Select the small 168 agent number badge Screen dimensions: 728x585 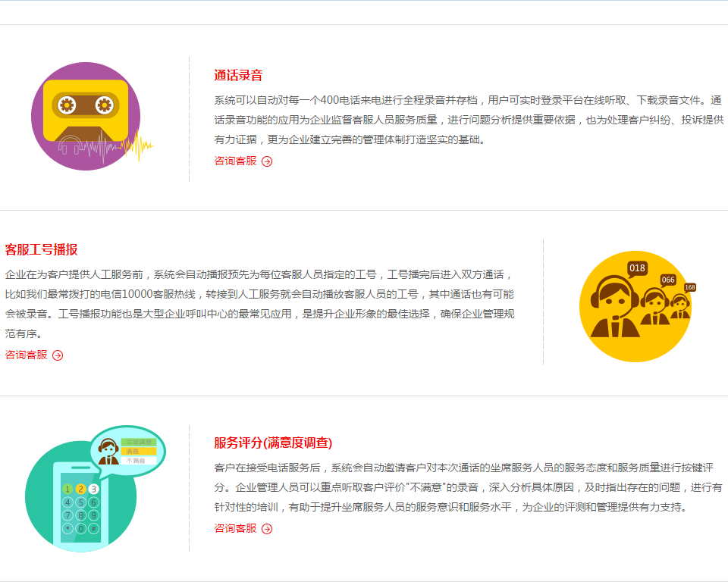[x=690, y=288]
